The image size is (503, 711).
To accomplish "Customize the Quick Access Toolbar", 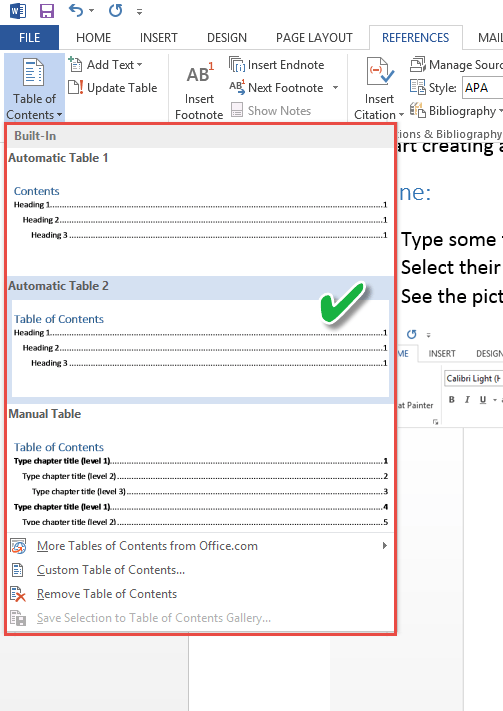I will [140, 12].
